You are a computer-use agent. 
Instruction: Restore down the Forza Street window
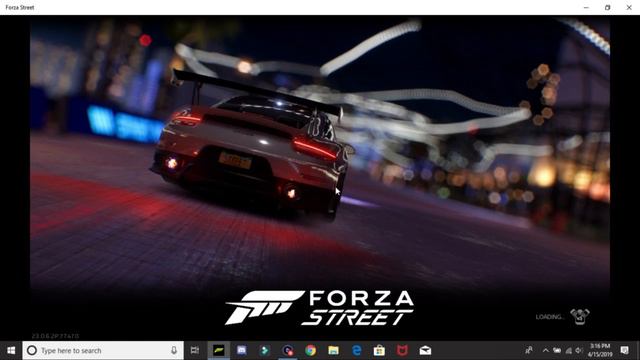[x=607, y=7]
